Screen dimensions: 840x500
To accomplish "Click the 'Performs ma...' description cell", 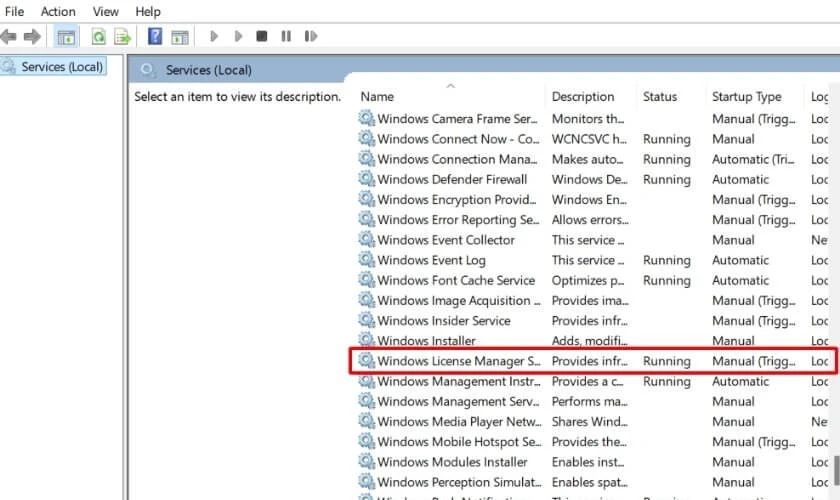I will (x=590, y=401).
